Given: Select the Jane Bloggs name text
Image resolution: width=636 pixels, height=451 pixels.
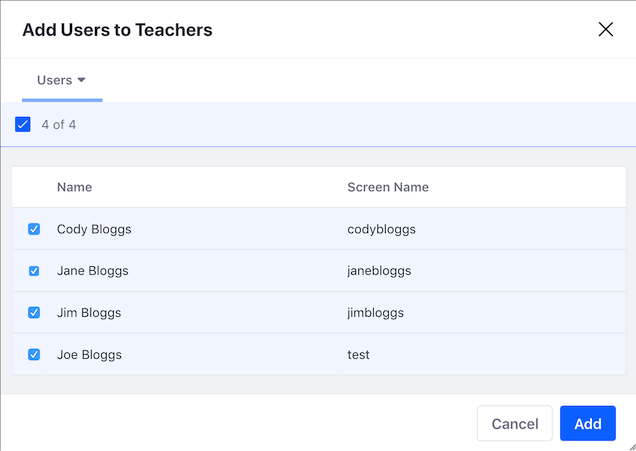Looking at the screenshot, I should [92, 271].
